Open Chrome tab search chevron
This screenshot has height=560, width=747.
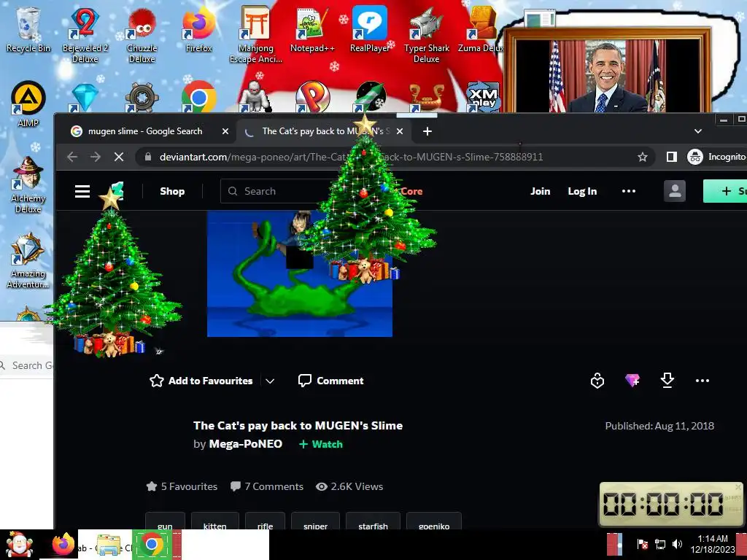[x=698, y=131]
